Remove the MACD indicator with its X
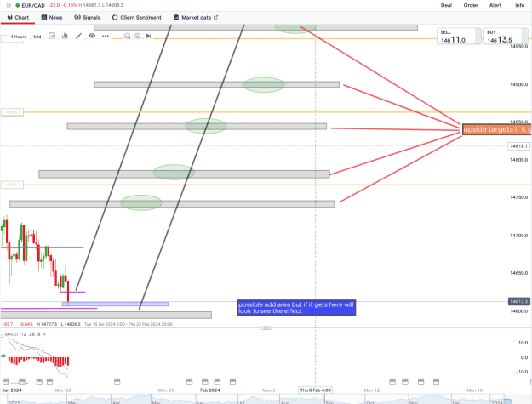The height and width of the screenshot is (404, 532). pyautogui.click(x=44, y=334)
